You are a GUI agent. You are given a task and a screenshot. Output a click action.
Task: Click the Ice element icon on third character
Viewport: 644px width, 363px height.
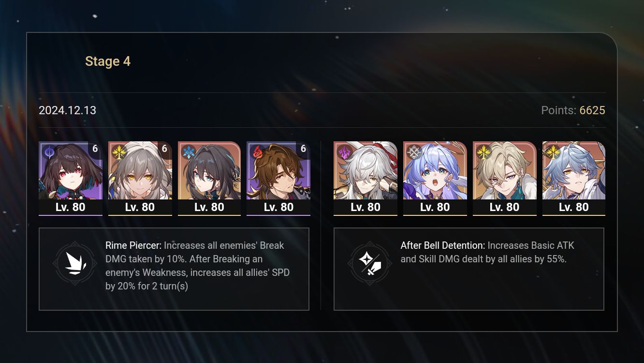click(x=188, y=151)
